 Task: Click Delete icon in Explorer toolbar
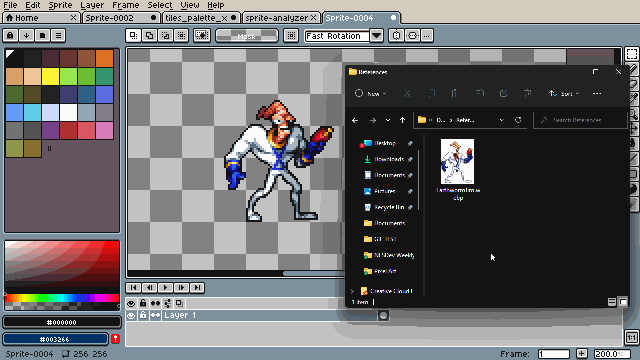point(527,93)
